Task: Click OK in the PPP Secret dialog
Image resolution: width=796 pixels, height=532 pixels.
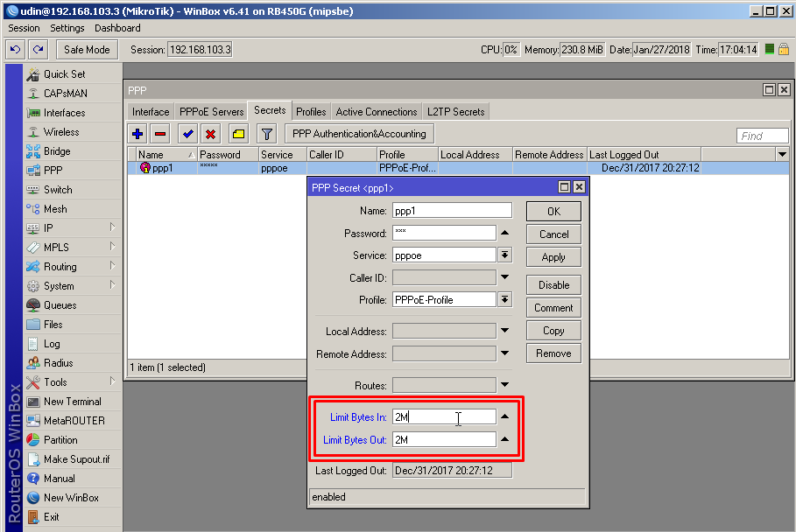Action: point(553,212)
